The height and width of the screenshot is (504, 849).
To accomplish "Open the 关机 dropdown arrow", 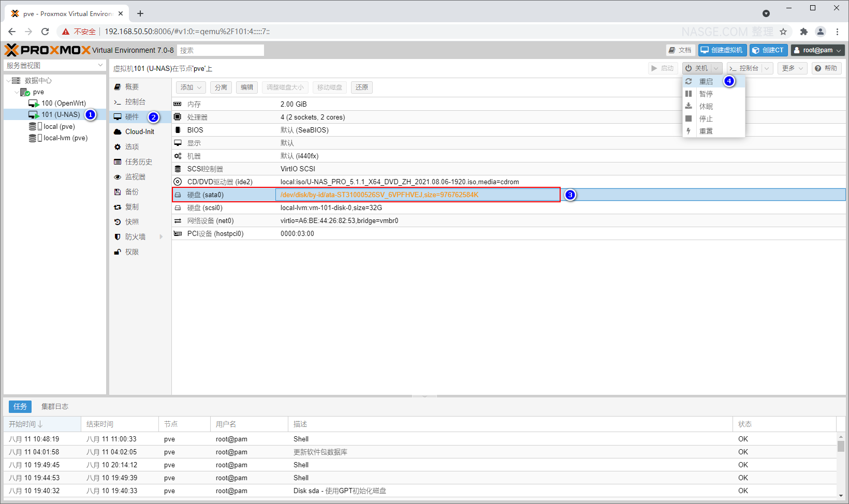I will [x=716, y=68].
